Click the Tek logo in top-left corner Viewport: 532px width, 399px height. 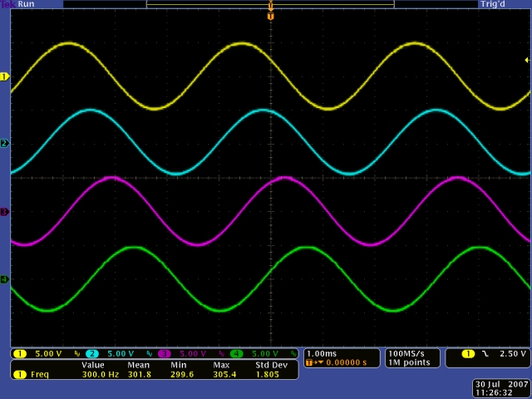coord(9,4)
